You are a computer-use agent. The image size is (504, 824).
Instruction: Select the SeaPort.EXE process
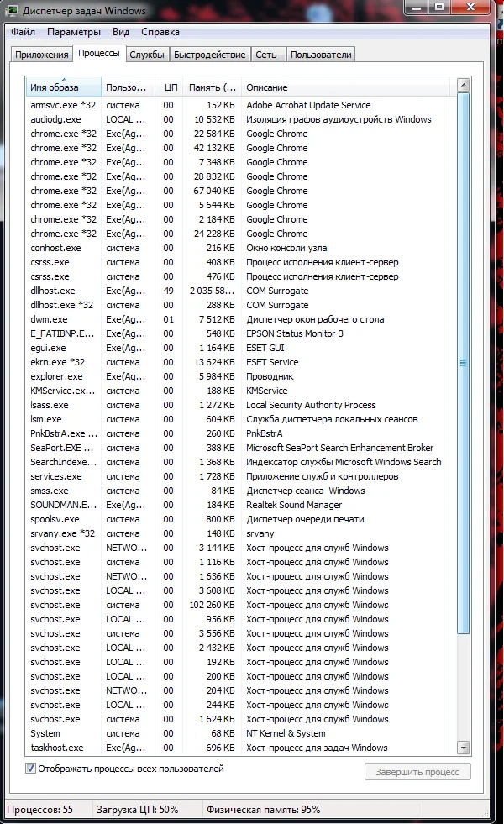[239, 448]
